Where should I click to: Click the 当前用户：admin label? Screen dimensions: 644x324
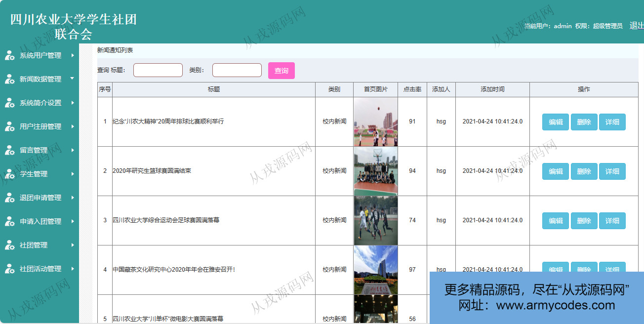(548, 26)
